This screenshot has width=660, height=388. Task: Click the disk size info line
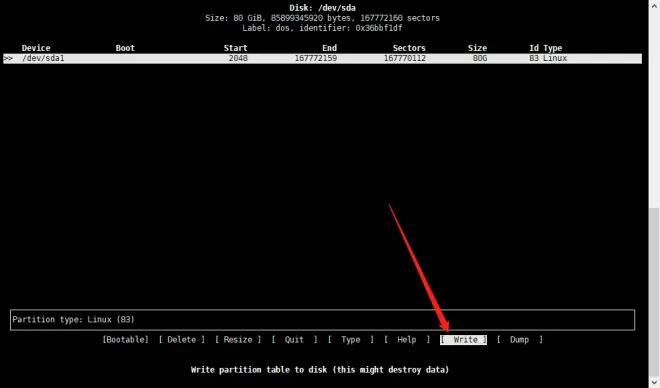click(322, 18)
